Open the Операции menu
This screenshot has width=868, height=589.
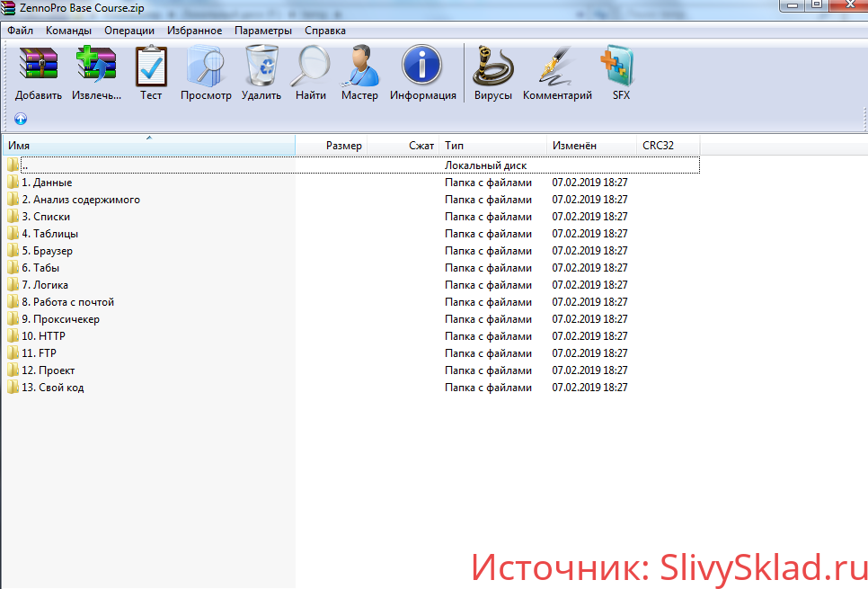tap(129, 31)
